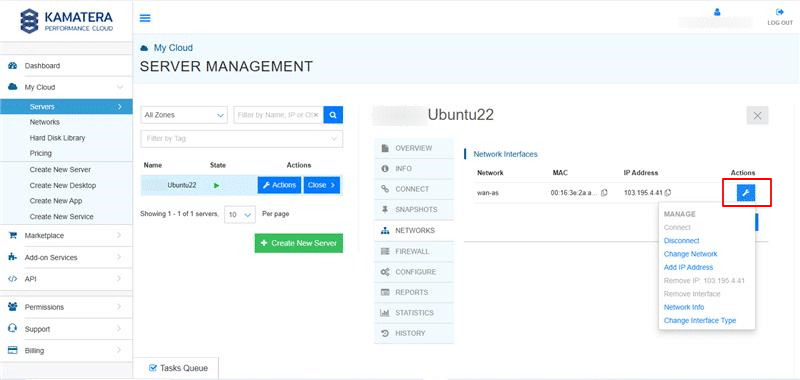
Task: Switch to the Reports tab
Action: pyautogui.click(x=413, y=292)
